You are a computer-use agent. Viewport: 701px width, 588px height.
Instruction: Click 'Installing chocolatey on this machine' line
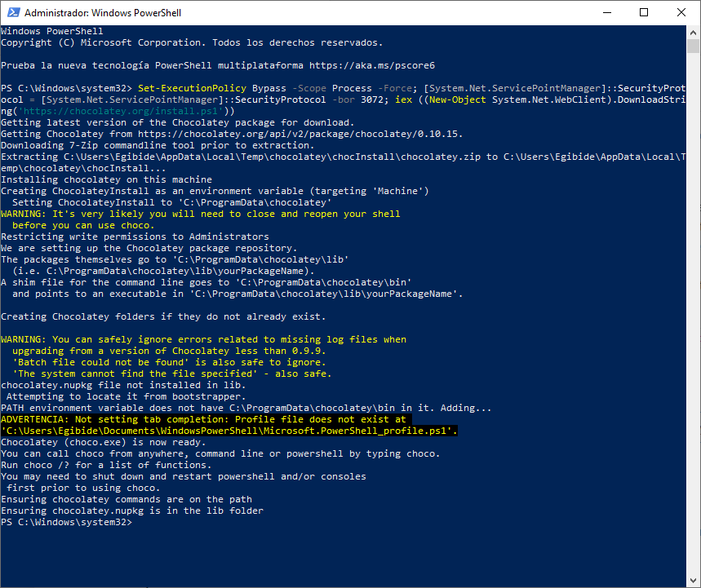(x=106, y=179)
